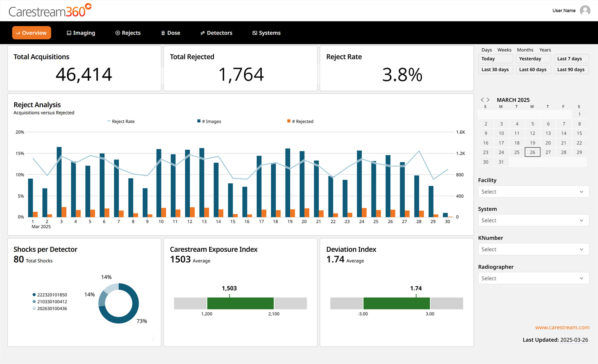
Task: Click the Carestream Exposure Index green range bar
Action: coord(240,303)
